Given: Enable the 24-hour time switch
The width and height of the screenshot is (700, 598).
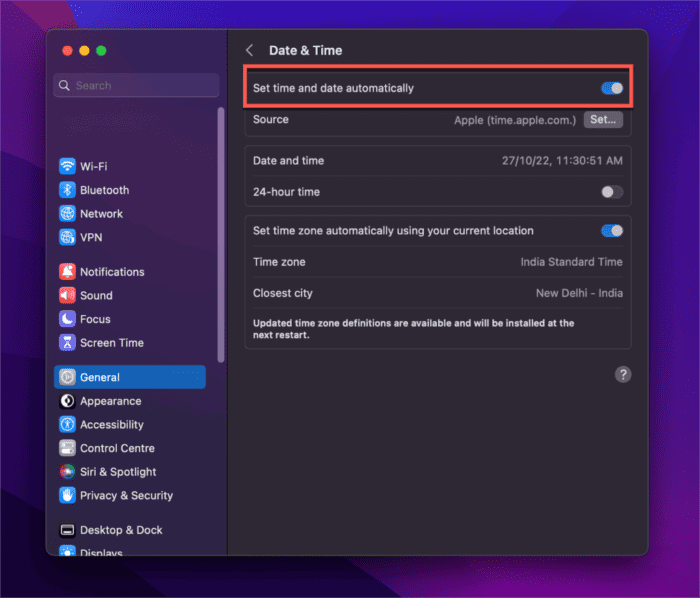Looking at the screenshot, I should pos(612,192).
